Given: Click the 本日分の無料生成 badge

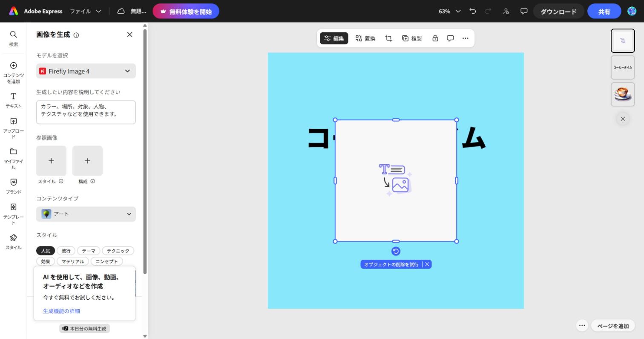Looking at the screenshot, I should (x=84, y=328).
